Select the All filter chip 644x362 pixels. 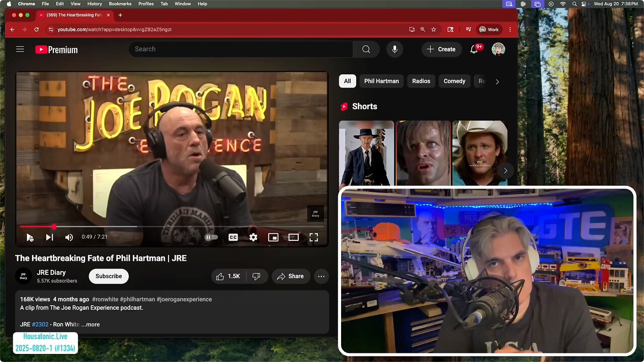click(x=347, y=81)
